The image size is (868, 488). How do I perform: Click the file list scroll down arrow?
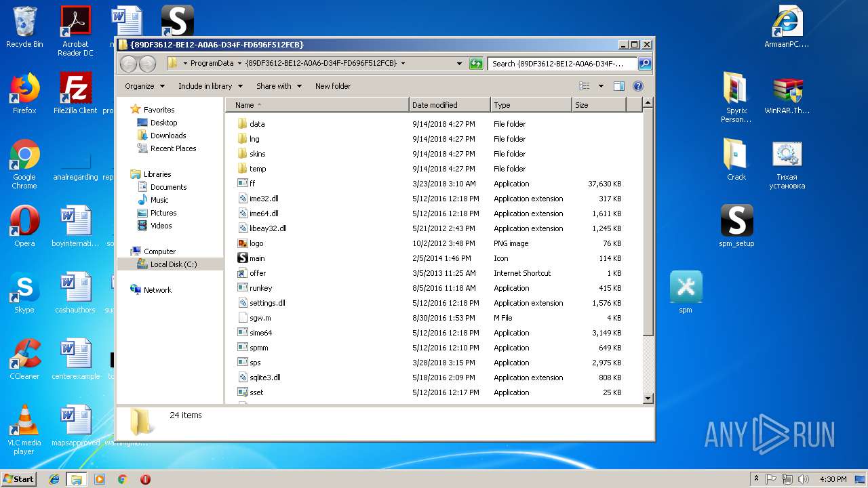coord(648,399)
